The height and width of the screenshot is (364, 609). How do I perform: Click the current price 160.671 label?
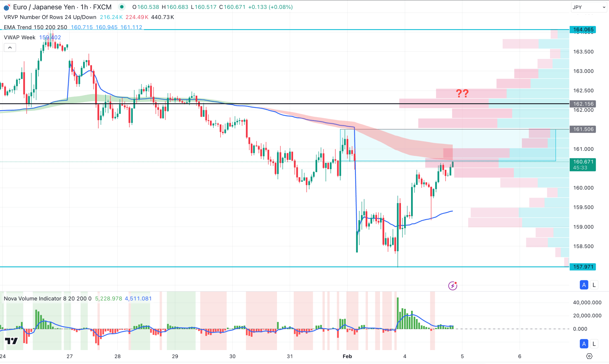tap(583, 164)
